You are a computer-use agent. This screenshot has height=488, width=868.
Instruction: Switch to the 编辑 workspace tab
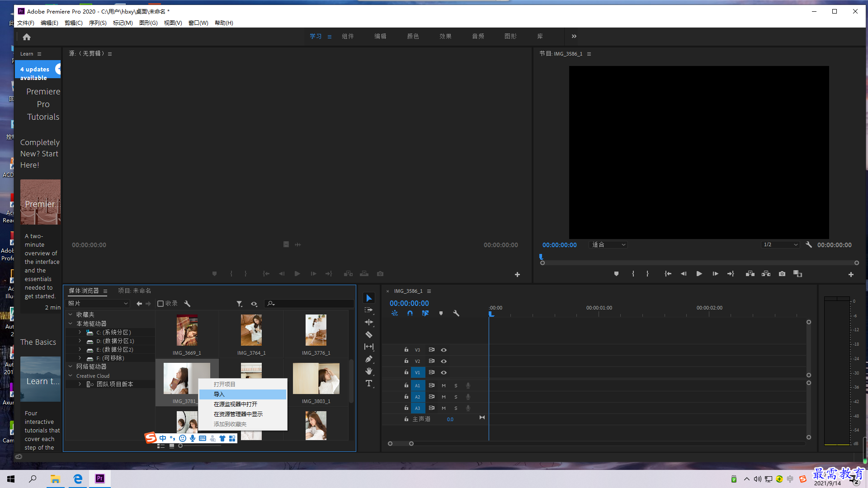[x=380, y=36]
